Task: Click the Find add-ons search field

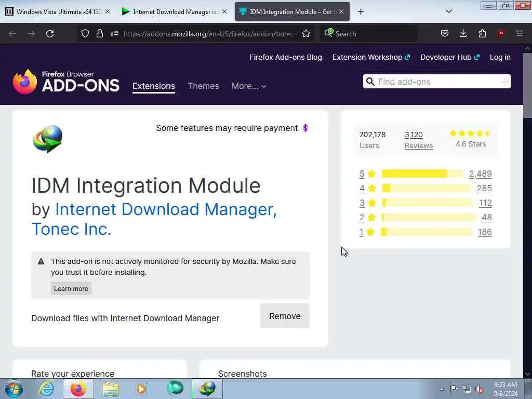Action: (x=437, y=82)
